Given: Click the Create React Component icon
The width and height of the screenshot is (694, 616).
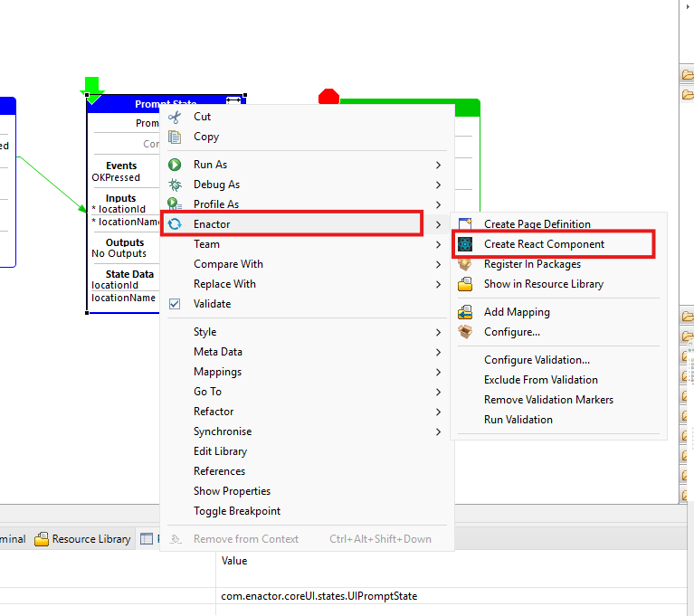Looking at the screenshot, I should [466, 244].
